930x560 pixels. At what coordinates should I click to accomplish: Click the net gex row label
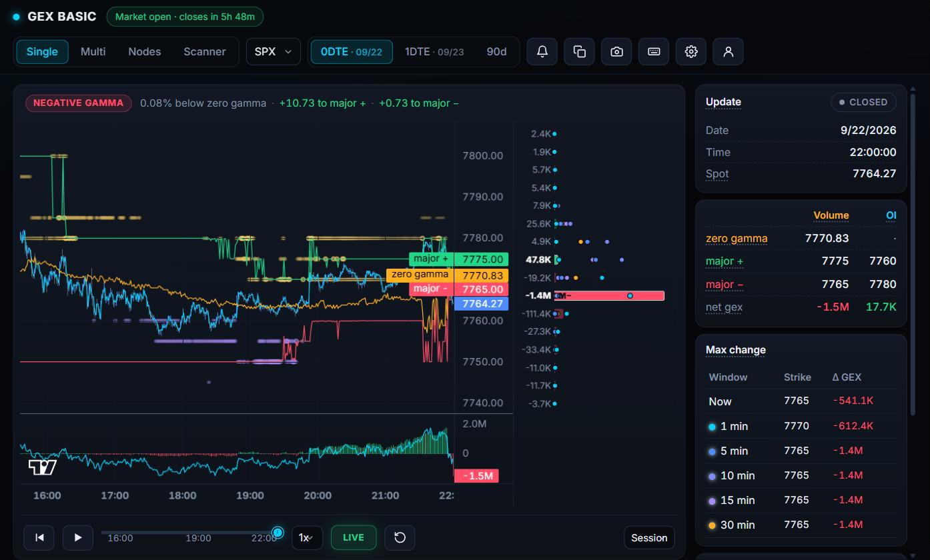click(724, 307)
